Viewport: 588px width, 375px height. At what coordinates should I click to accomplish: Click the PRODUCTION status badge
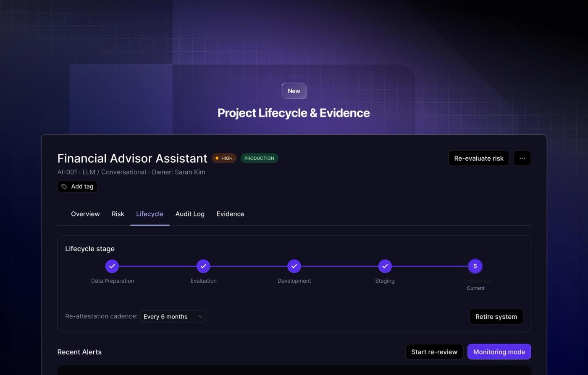259,158
